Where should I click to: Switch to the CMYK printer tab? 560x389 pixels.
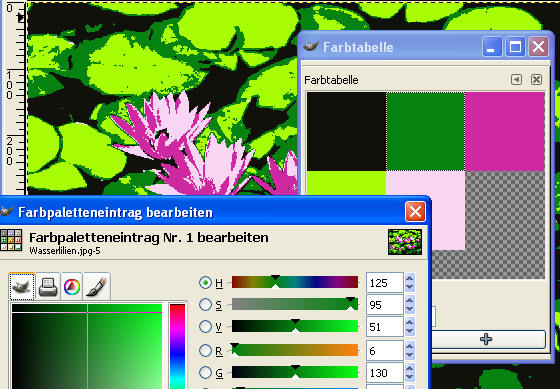[x=48, y=286]
